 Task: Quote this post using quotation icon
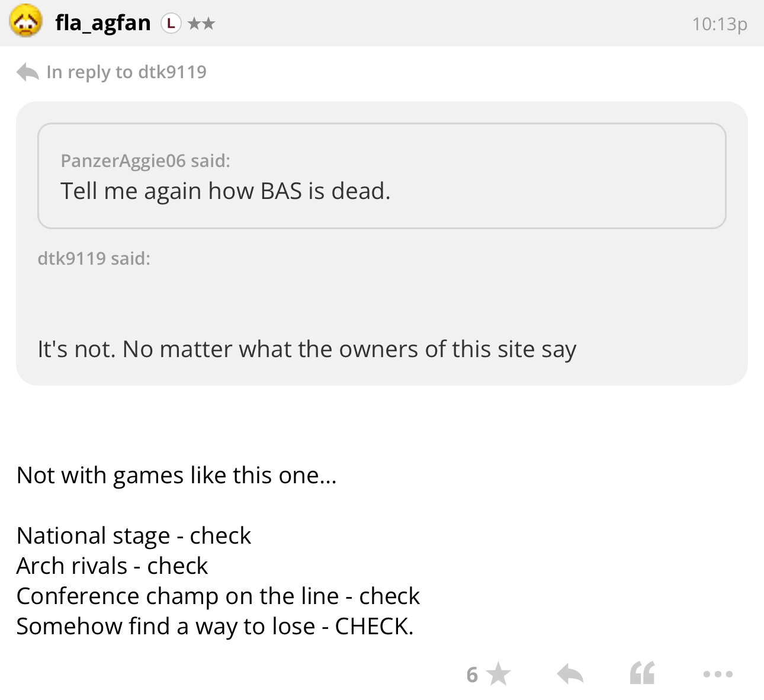pos(643,674)
